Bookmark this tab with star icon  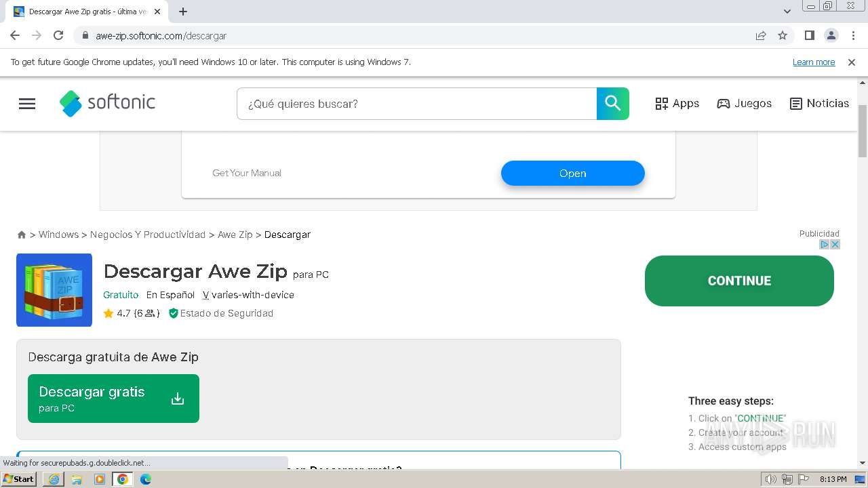click(x=783, y=35)
